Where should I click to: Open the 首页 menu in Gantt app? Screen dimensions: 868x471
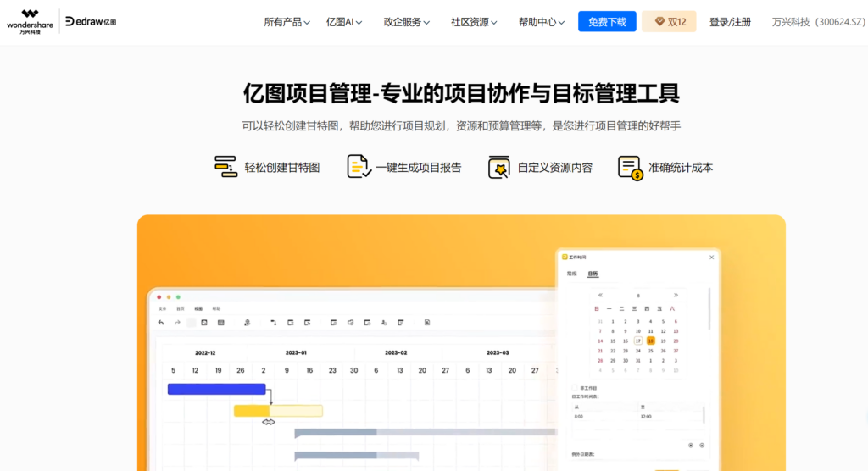coord(181,309)
